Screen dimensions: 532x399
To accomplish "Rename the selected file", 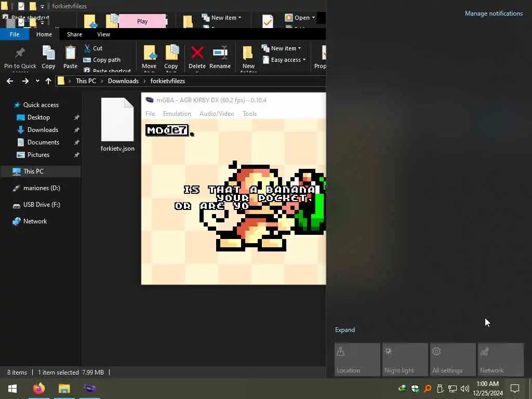I will click(x=220, y=57).
